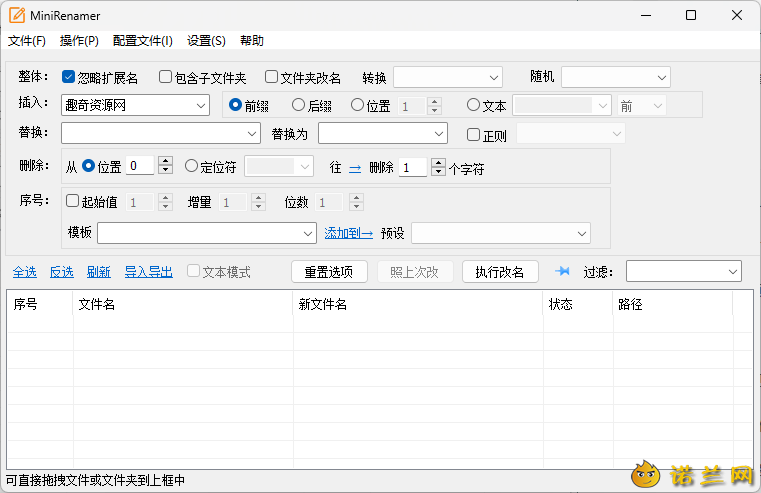The image size is (761, 493).
Task: Click the 全选 link
Action: (25, 272)
